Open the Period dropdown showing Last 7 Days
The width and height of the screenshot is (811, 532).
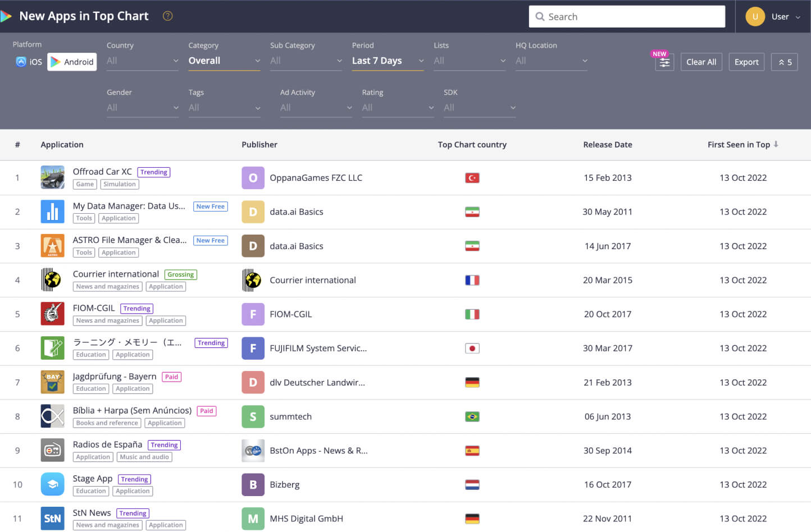pyautogui.click(x=388, y=61)
